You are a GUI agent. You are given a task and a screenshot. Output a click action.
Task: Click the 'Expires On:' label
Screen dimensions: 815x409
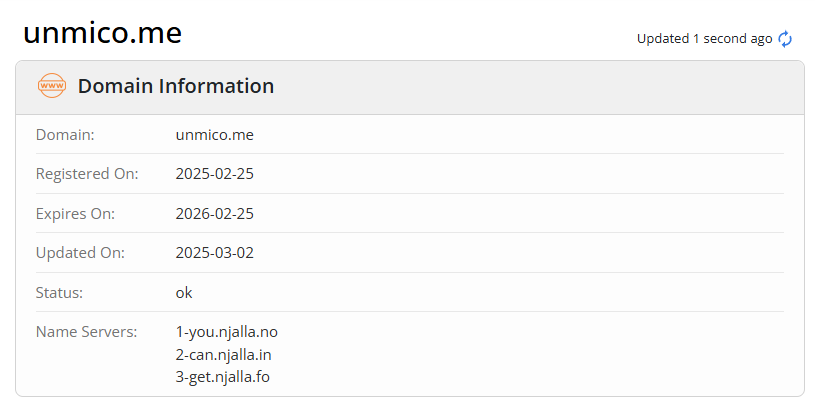pos(76,213)
